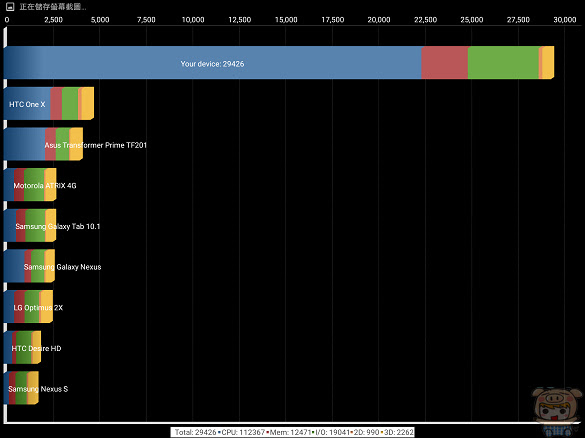Click the '2D: 990' legend entry
This screenshot has width=585, height=438.
tap(365, 432)
